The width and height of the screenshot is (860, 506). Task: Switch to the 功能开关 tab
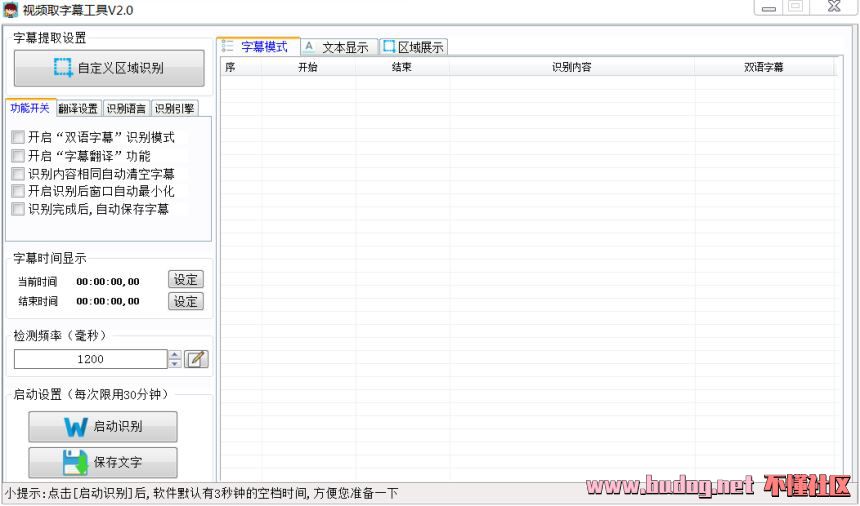pos(30,108)
